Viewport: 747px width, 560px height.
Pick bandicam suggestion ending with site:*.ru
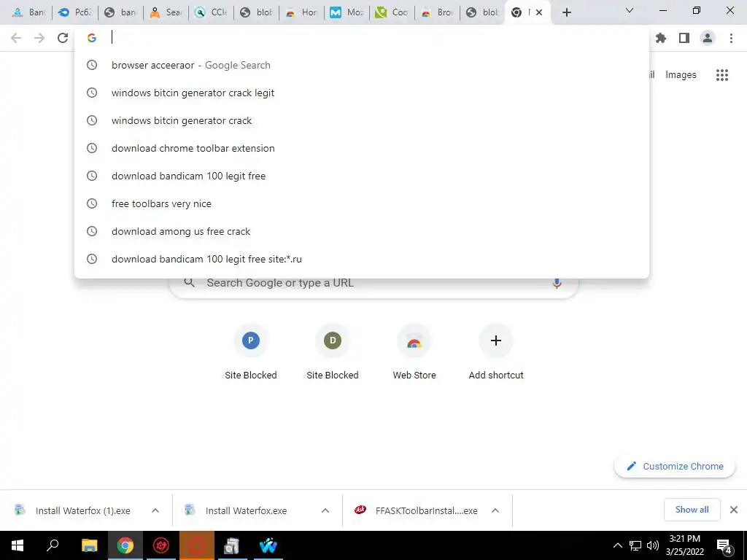tap(362, 259)
